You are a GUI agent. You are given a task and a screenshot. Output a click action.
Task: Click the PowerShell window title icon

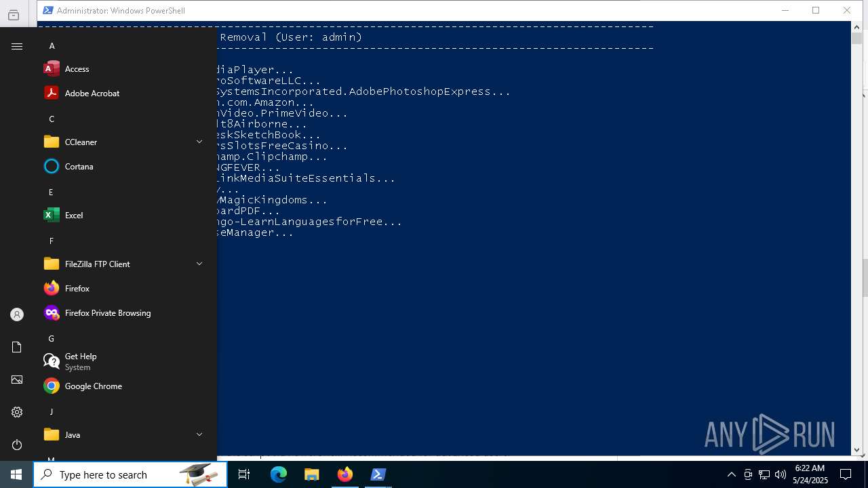pos(47,10)
